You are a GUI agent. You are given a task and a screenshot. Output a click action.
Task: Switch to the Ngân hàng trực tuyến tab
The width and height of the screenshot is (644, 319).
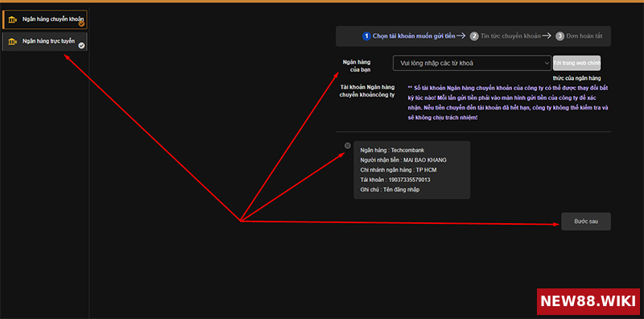44,42
